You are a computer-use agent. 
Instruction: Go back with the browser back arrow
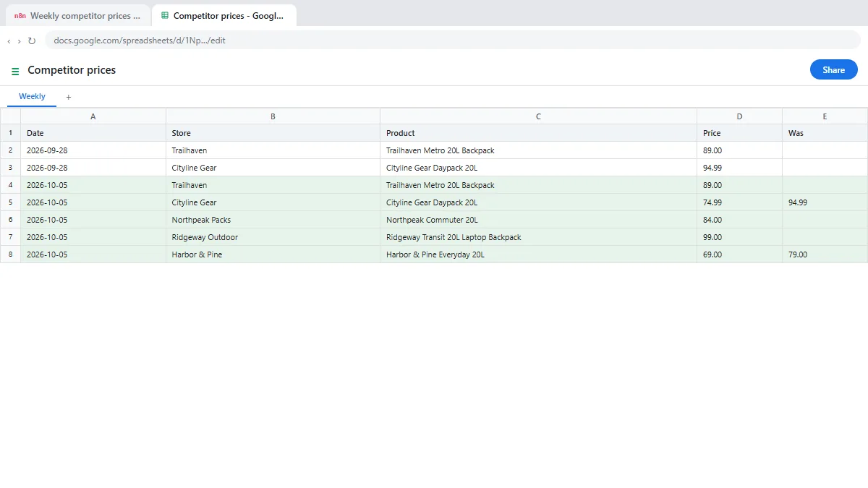9,41
